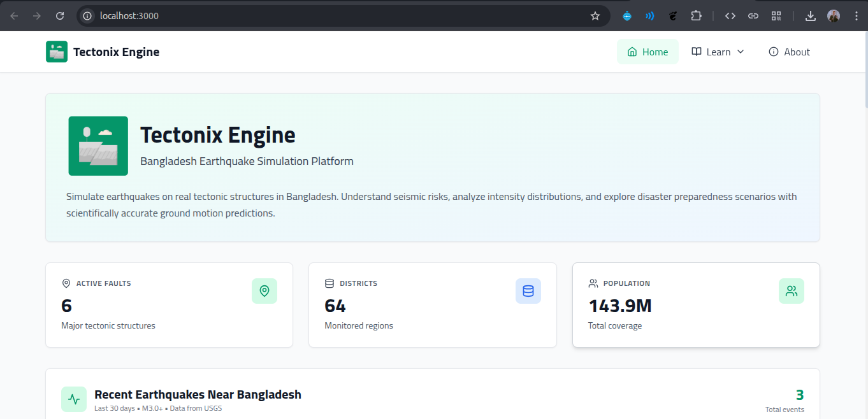Image resolution: width=868 pixels, height=419 pixels.
Task: Click the Recent Earthquakes activity pulse icon
Action: 74,399
